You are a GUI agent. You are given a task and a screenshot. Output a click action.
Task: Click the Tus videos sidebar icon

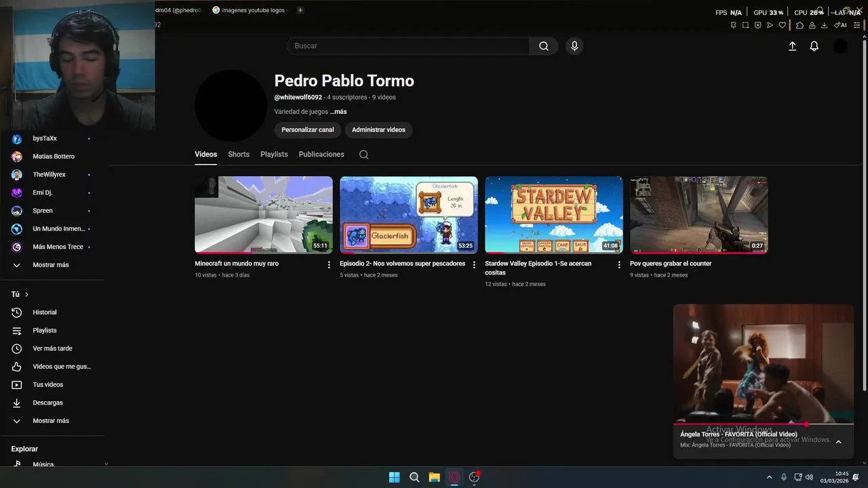click(17, 385)
